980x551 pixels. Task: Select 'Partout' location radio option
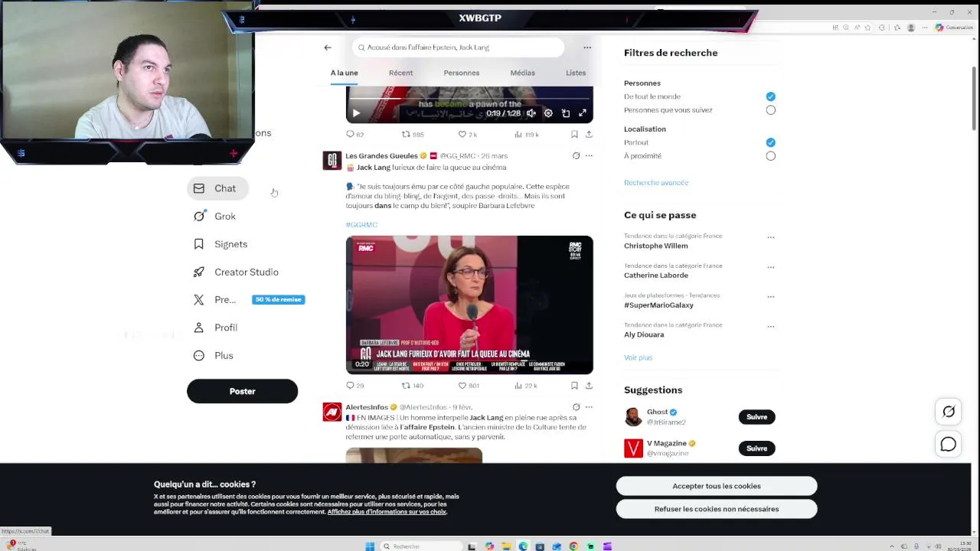click(770, 142)
